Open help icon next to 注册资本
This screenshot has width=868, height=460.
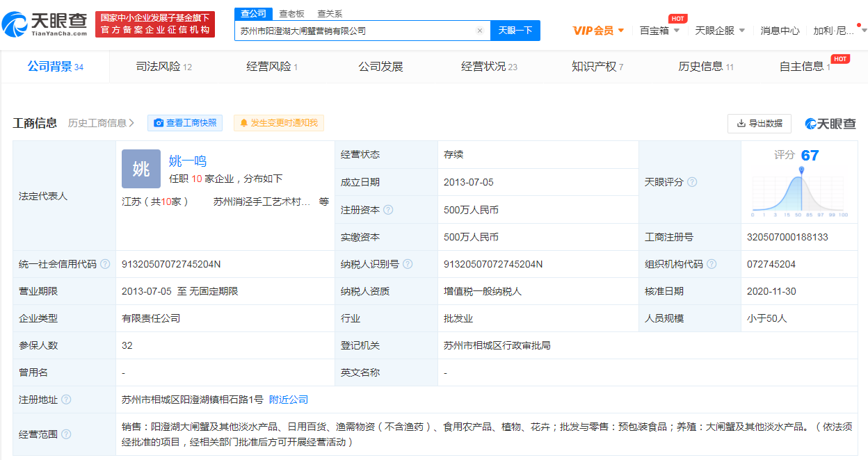point(388,210)
